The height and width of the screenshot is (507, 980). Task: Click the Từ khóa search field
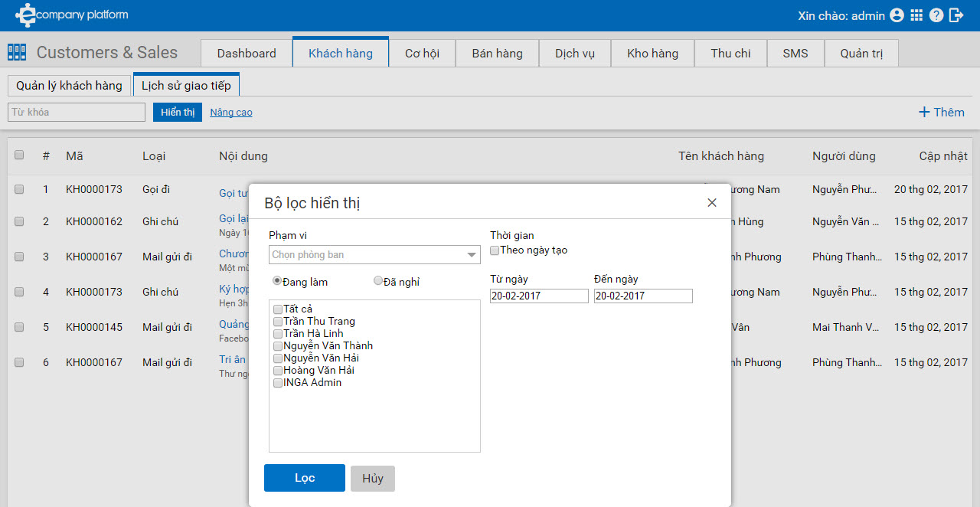(77, 112)
